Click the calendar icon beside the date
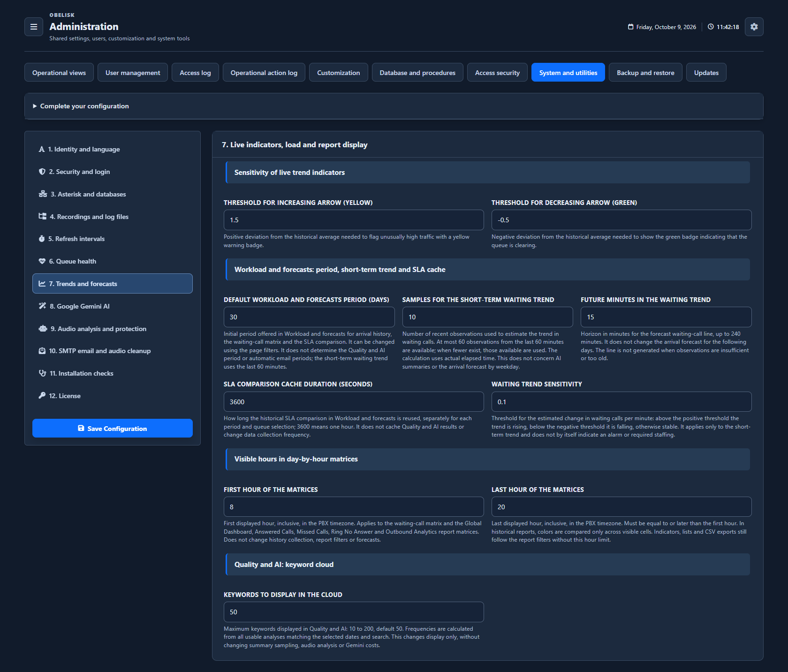 pos(630,27)
